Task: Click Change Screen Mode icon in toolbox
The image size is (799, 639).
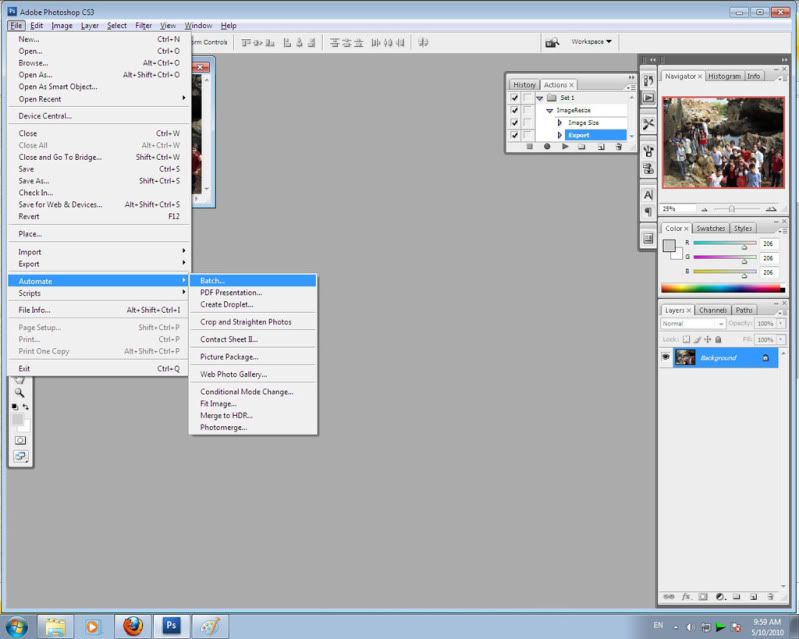Action: click(21, 456)
